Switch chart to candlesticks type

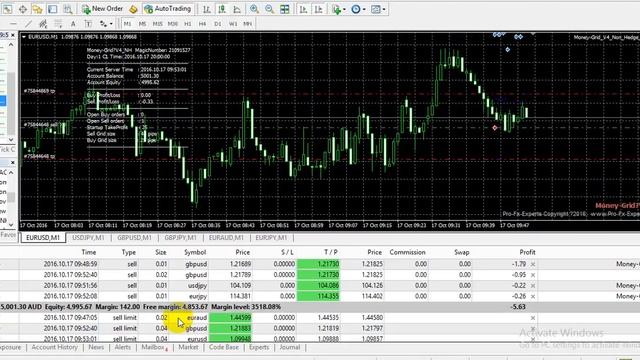222,9
